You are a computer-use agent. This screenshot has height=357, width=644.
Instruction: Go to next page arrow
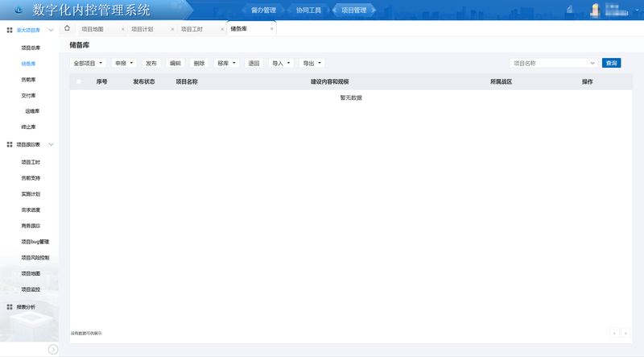pos(625,333)
